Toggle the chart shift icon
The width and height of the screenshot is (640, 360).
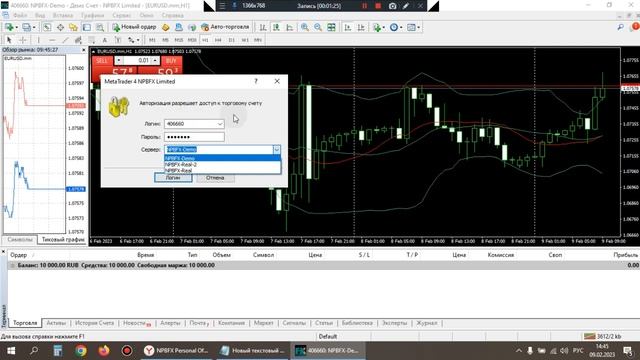(x=361, y=27)
